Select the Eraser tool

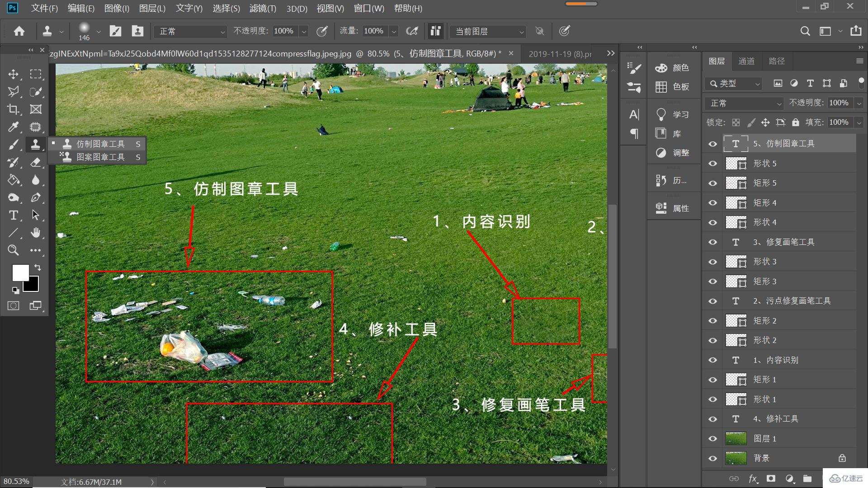point(36,162)
